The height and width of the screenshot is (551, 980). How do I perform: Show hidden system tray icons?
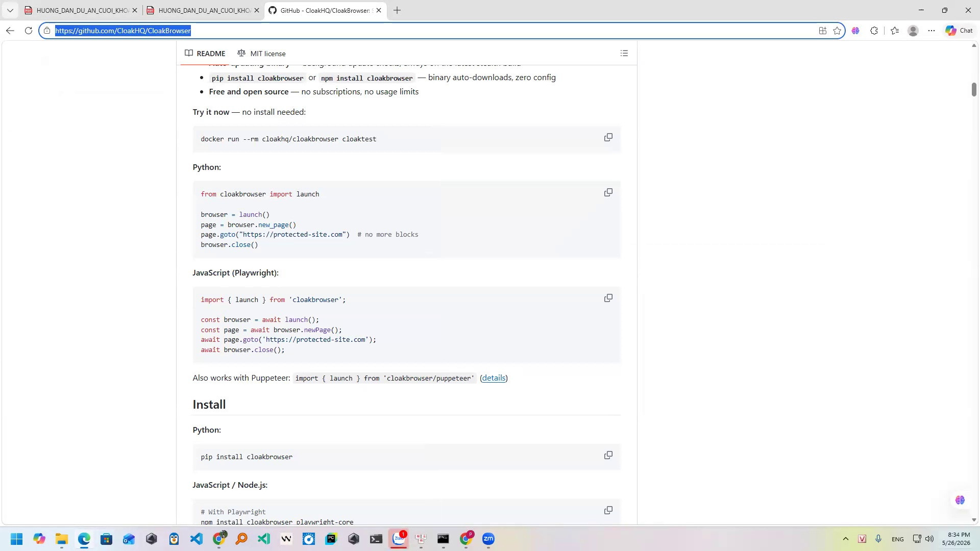point(846,539)
